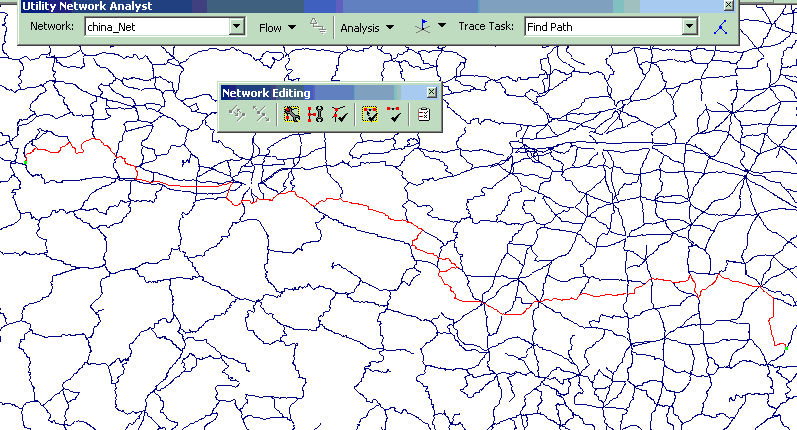
Task: Expand the flag tool palette arrow
Action: (x=442, y=25)
